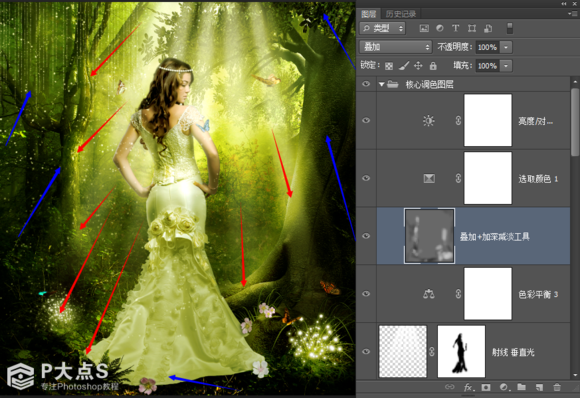The image size is (580, 398).
Task: Select the 选取颜色 1 mask thumbnail
Action: (488, 178)
